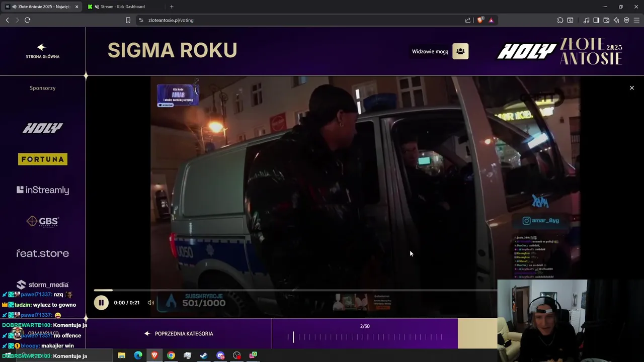
Task: Open the Widzowie mogą people icon button
Action: 460,51
